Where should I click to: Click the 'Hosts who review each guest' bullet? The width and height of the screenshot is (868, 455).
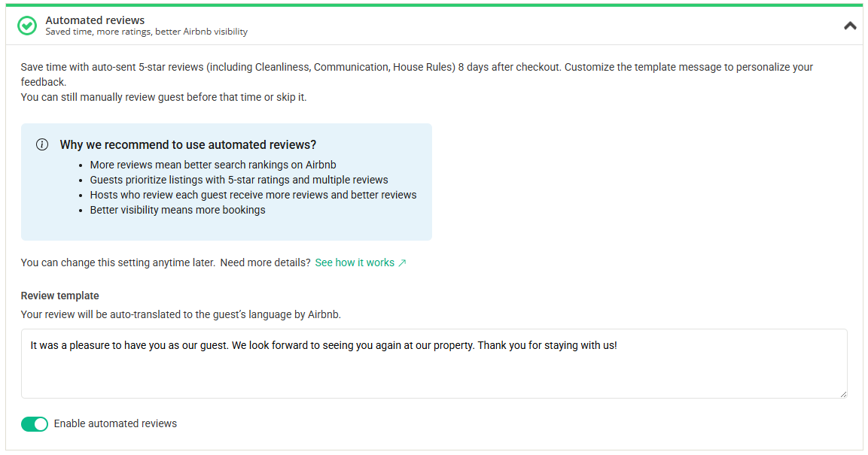click(253, 195)
